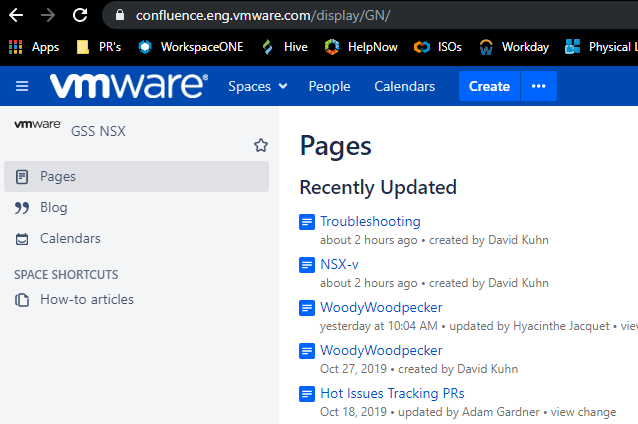Screen dimensions: 638x424
Task: Open the GSS NSX space title
Action: (x=98, y=131)
